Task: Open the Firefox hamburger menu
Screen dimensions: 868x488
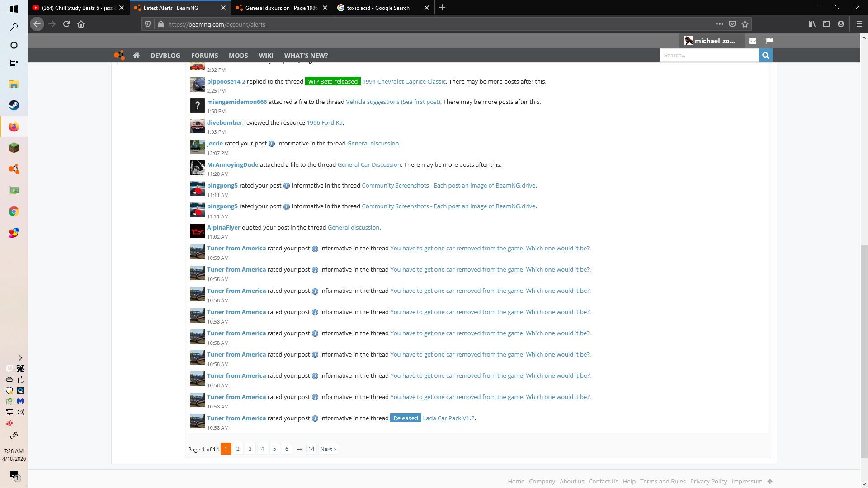Action: (859, 24)
